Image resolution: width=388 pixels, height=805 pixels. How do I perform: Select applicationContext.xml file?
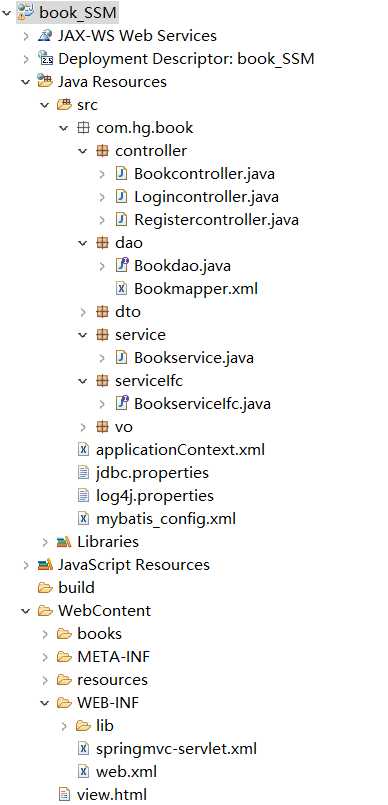pos(180,450)
